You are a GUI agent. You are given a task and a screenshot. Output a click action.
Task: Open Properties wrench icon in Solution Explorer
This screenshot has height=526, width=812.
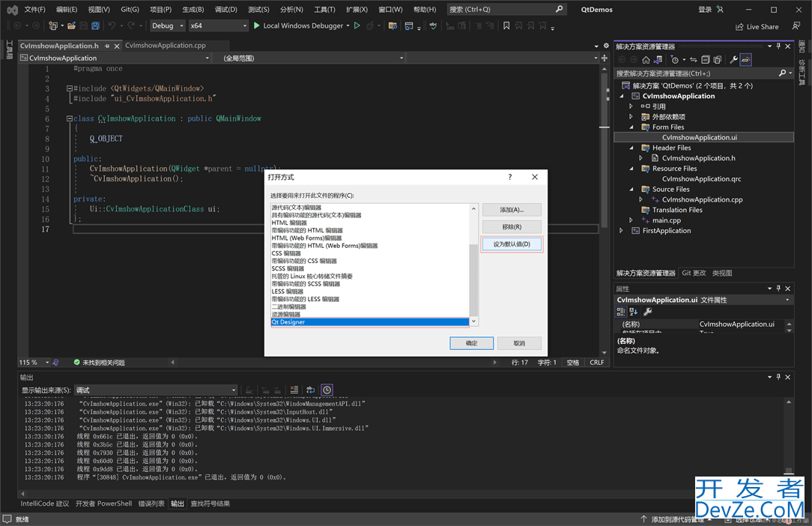[734, 60]
